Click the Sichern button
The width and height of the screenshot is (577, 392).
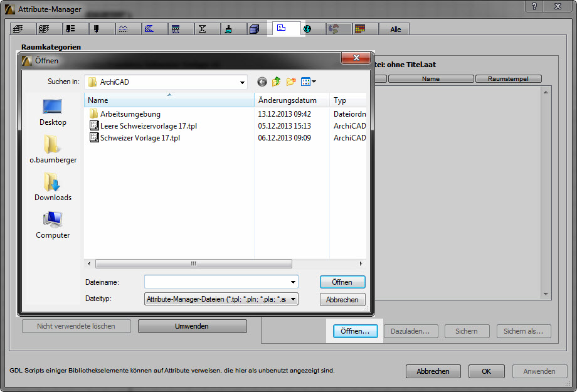(467, 331)
